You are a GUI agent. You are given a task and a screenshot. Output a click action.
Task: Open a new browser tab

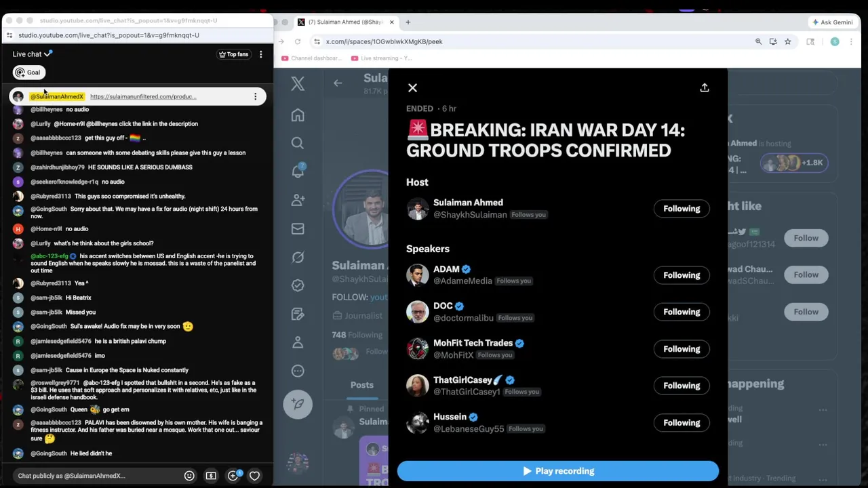point(408,22)
